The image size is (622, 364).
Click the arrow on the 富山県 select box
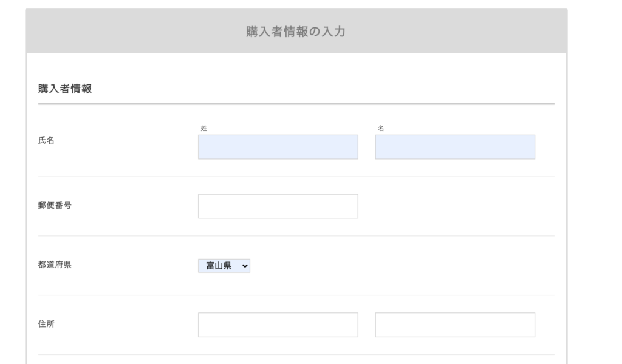(x=245, y=265)
